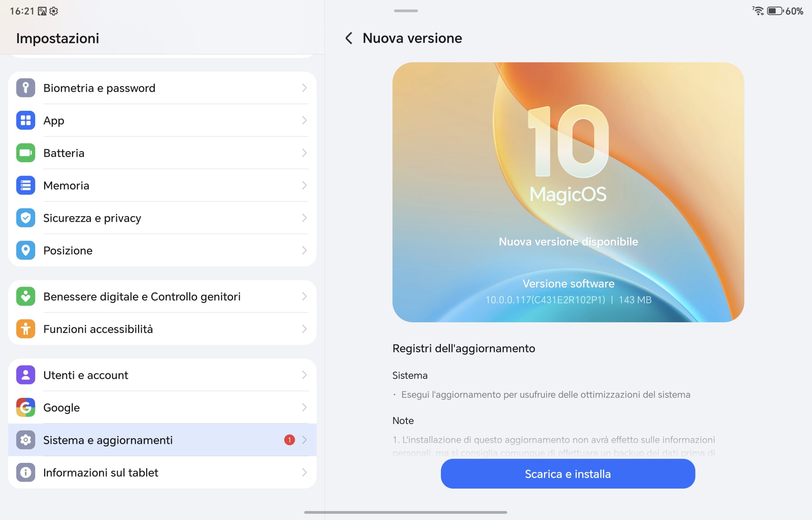Tap the orange Funzioni accessibilità icon

[26, 329]
